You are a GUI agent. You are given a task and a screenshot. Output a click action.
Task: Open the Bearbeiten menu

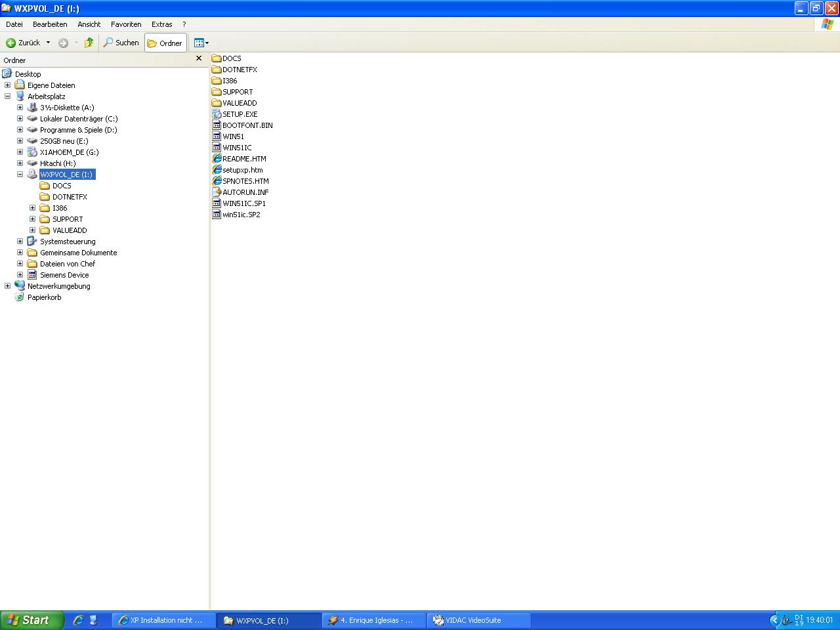click(x=50, y=24)
